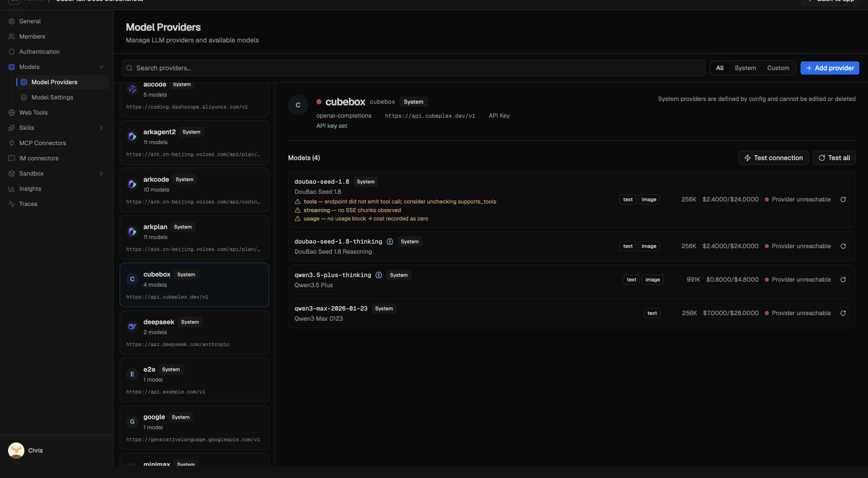Click the arkcode provider logo
This screenshot has height=478, width=868.
[132, 184]
